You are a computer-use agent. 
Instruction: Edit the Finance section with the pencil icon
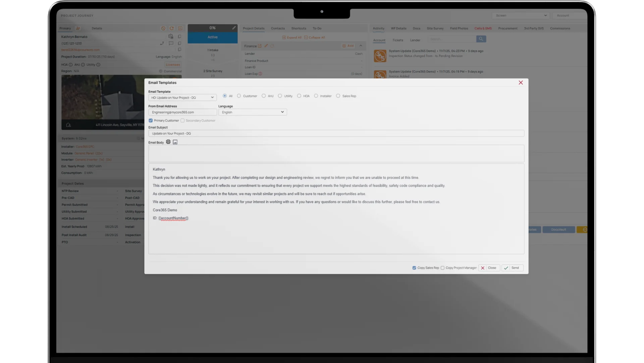coord(266,46)
